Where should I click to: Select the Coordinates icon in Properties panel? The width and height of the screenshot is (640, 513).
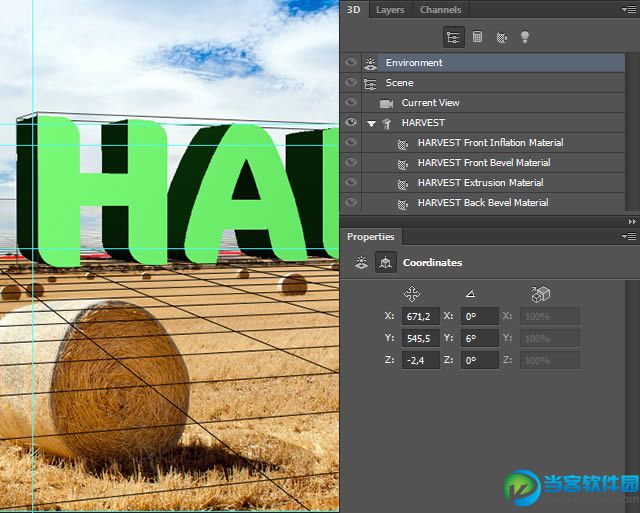pyautogui.click(x=385, y=263)
